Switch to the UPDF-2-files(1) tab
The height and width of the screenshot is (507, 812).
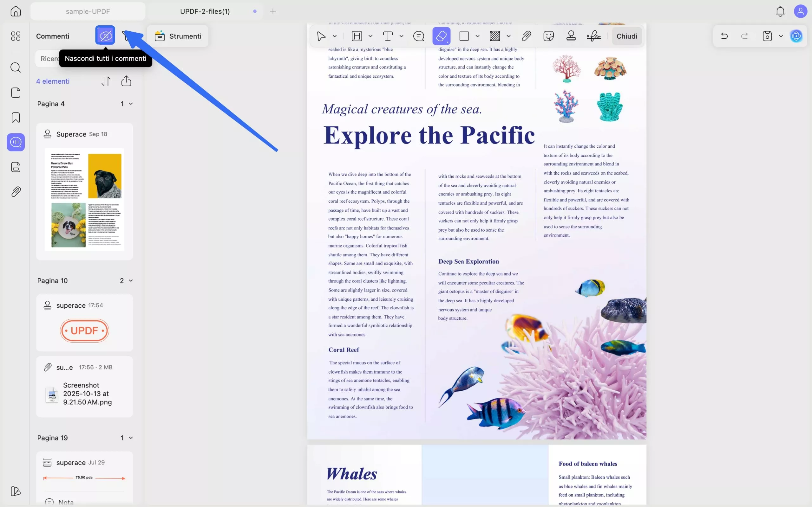click(x=205, y=11)
